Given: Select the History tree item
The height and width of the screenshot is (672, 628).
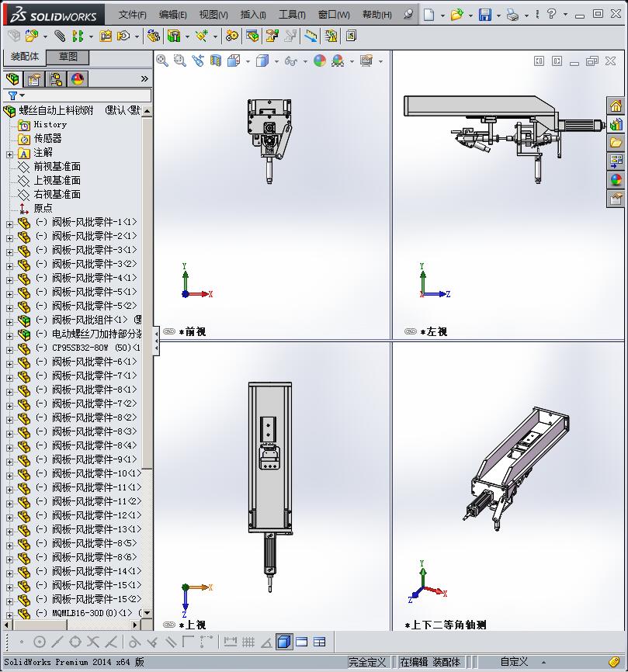Looking at the screenshot, I should (50, 125).
